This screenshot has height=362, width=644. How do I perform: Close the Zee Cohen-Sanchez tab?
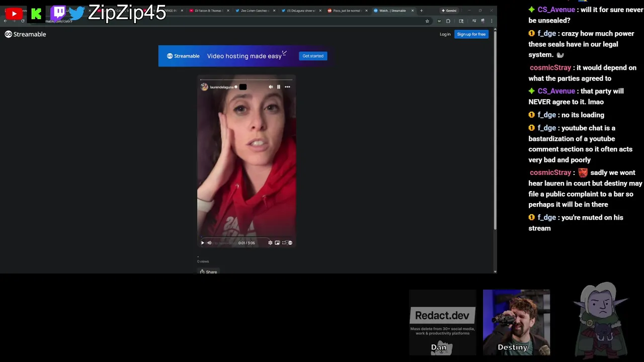point(274,11)
